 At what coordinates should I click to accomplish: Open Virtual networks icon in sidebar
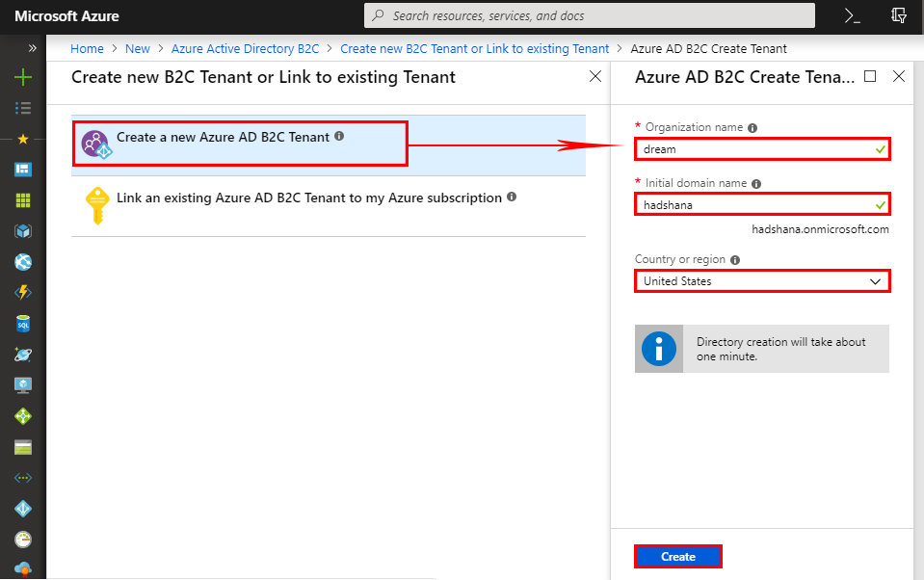pos(23,478)
